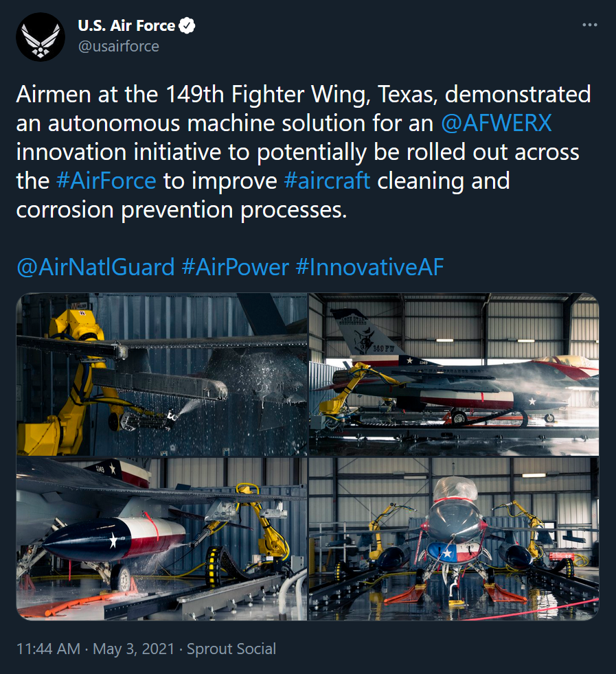
Task: Open the U.S. Air Force profile avatar
Action: [41, 37]
